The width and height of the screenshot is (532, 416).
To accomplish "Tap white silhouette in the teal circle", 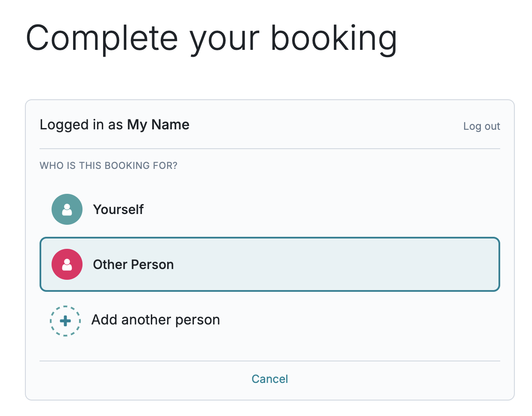I will click(x=67, y=210).
